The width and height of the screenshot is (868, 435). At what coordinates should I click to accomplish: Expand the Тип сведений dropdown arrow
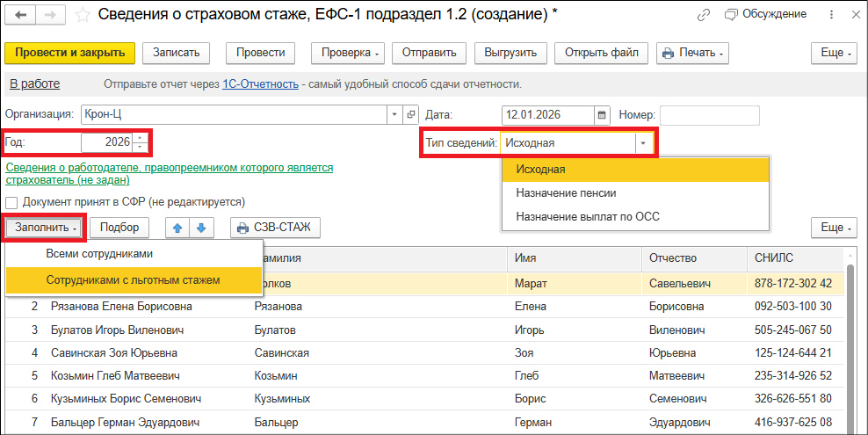(x=643, y=142)
